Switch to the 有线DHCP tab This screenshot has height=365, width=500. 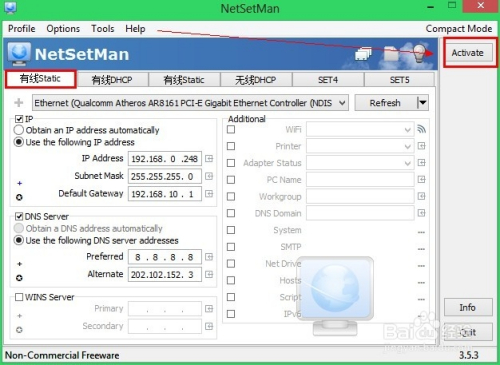click(112, 80)
